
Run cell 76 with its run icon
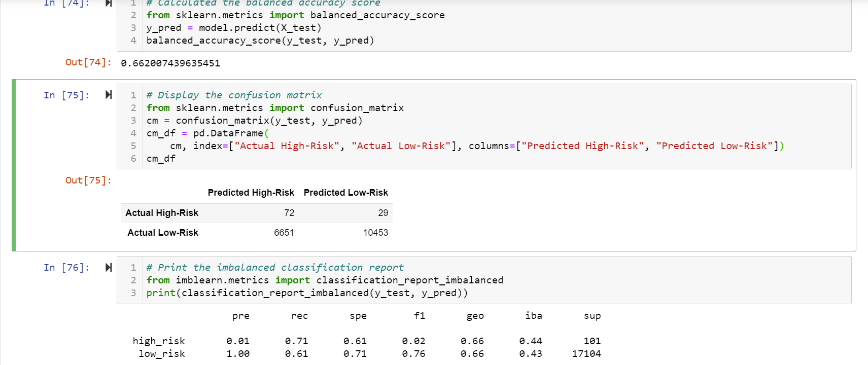coord(108,267)
